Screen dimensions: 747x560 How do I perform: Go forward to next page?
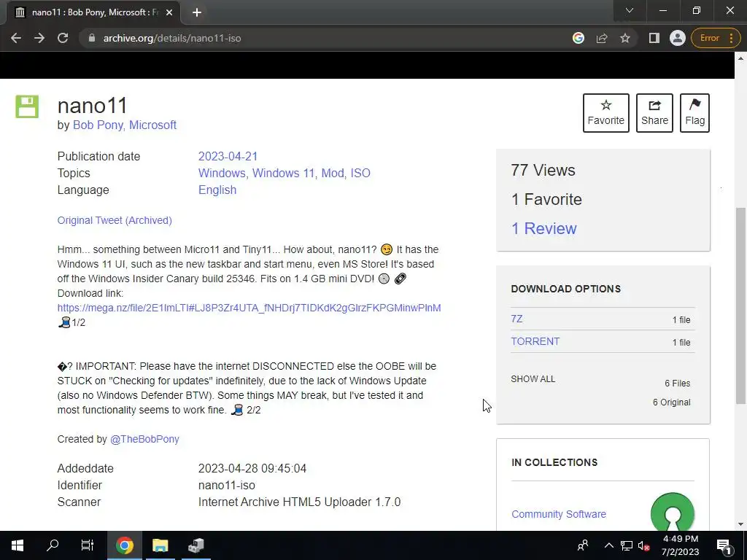pos(39,38)
